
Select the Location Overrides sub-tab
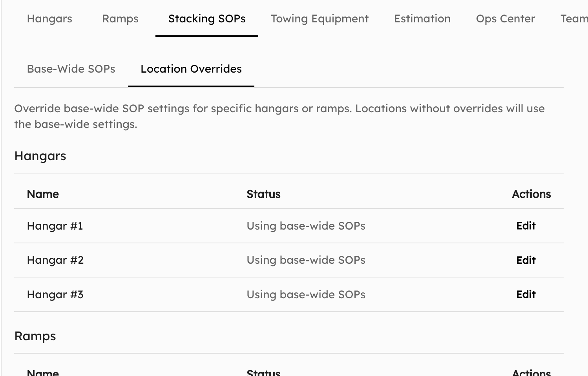191,69
